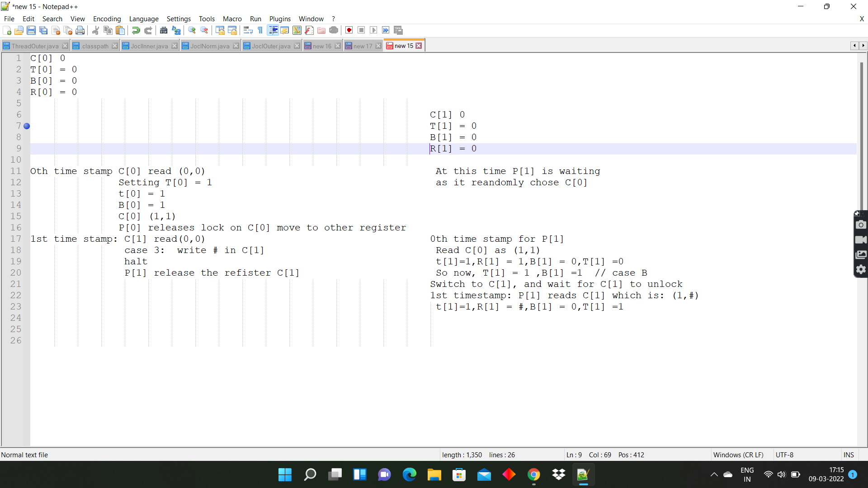Create a new file with toolbar icon
The image size is (868, 488).
7,30
